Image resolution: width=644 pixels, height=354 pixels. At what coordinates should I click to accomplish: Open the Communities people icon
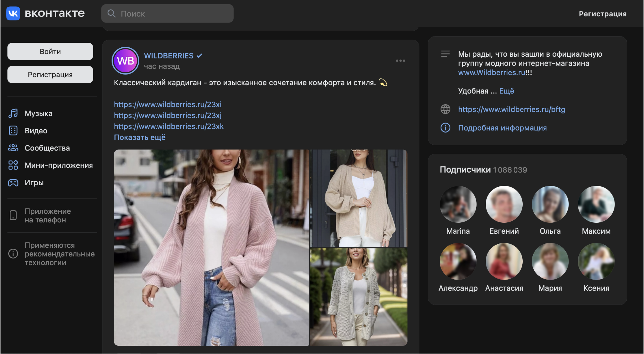pyautogui.click(x=13, y=148)
